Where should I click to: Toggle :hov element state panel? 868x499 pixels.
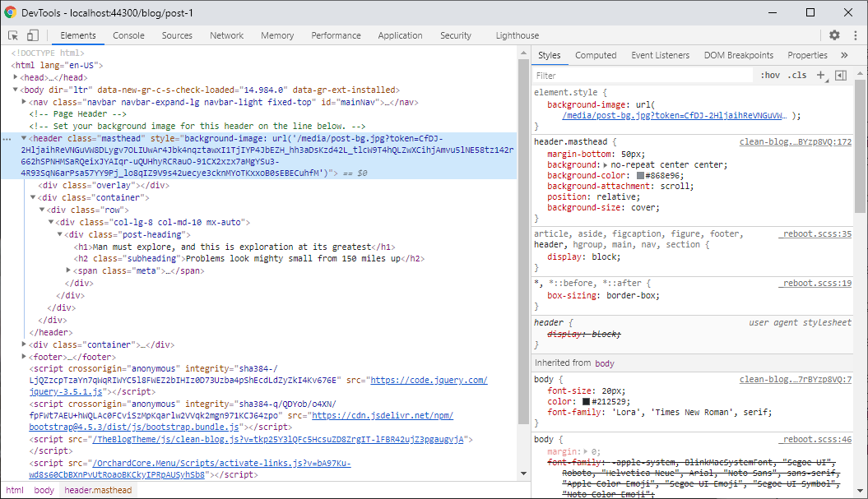tap(770, 76)
